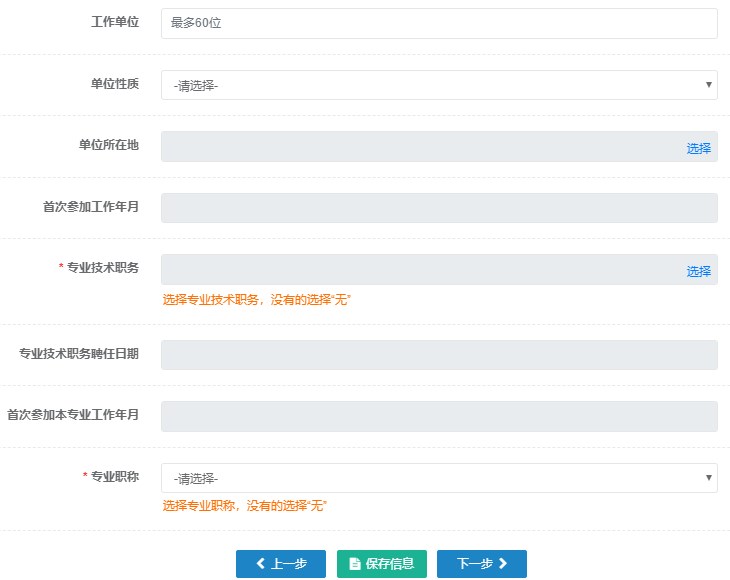Click the left chevron icon on 上一步

point(260,564)
